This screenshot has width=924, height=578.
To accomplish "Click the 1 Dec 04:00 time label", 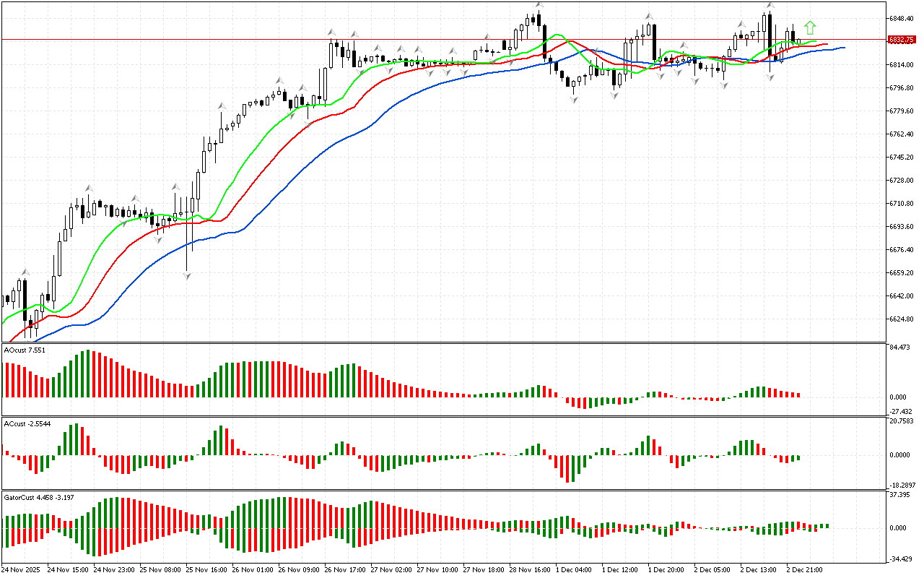I will click(572, 570).
